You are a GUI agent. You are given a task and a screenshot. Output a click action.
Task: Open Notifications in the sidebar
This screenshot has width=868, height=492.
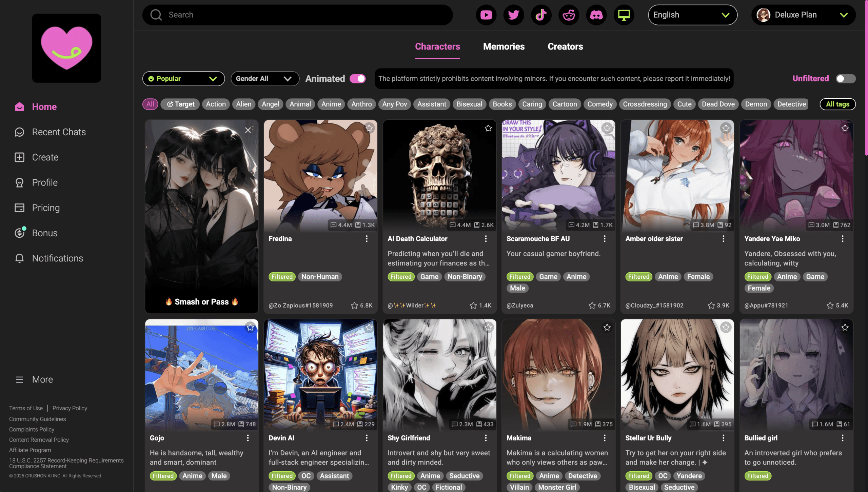(49, 258)
